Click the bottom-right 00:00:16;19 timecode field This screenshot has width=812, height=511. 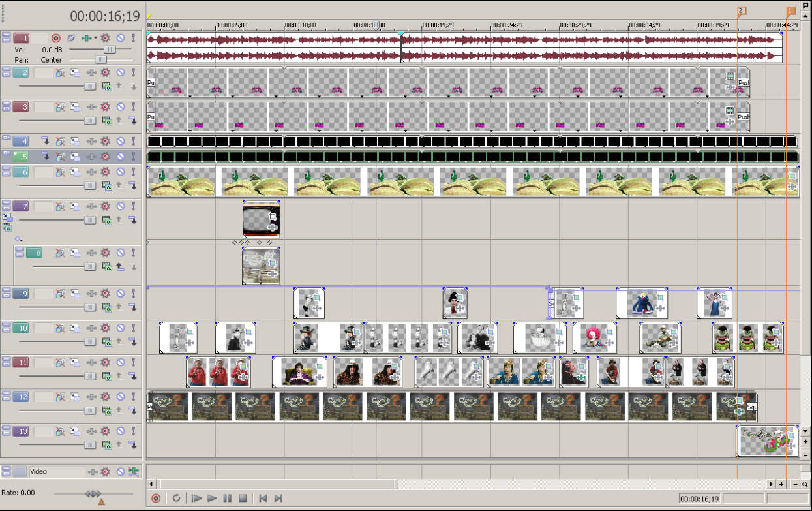coord(699,499)
